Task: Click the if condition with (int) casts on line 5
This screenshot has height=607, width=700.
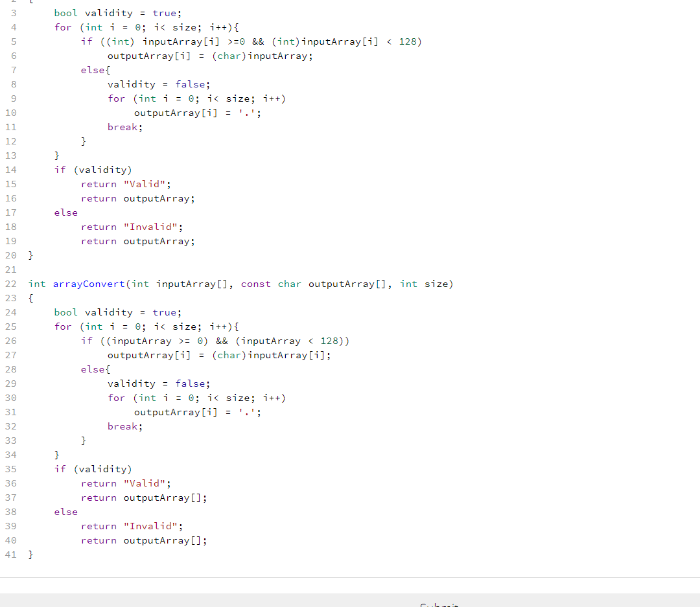Action: [251, 41]
